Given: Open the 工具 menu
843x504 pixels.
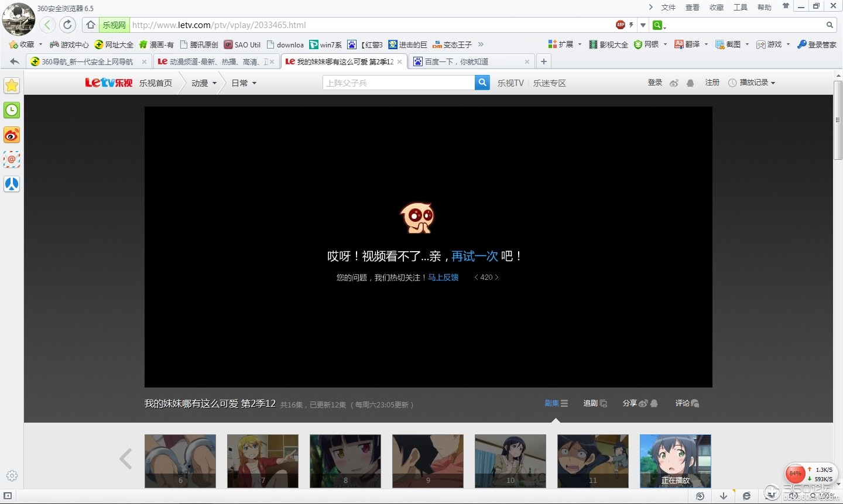Looking at the screenshot, I should tap(741, 7).
